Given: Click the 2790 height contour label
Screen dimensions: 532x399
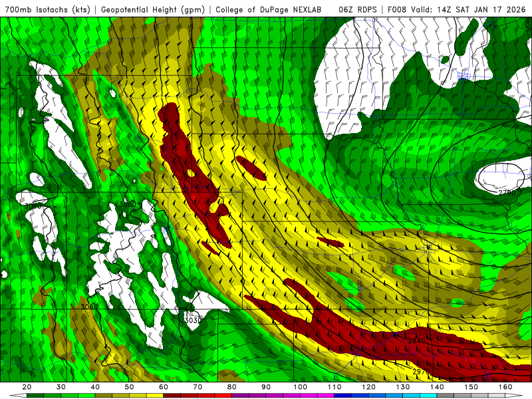Looking at the screenshot, I should 507,193.
